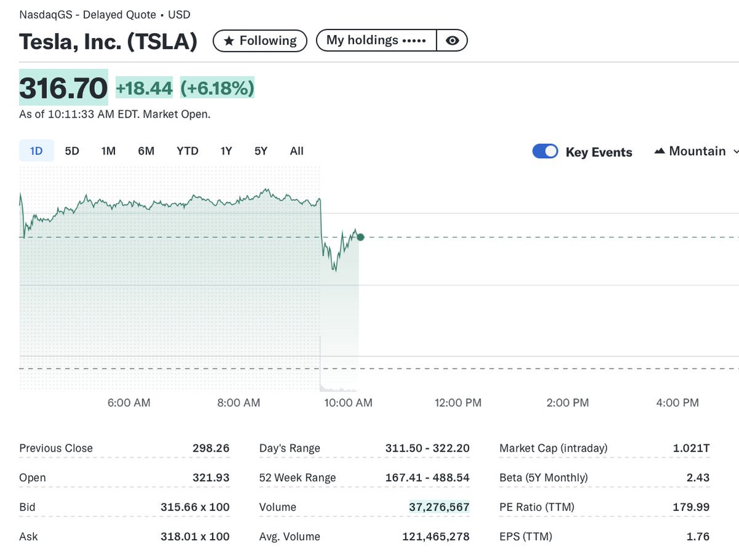Screen dimensions: 739x560
Task: Click Bid value 315.66 x 100
Action: coord(195,507)
